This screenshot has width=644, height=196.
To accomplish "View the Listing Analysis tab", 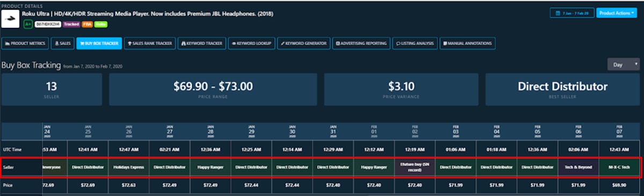I will point(415,43).
